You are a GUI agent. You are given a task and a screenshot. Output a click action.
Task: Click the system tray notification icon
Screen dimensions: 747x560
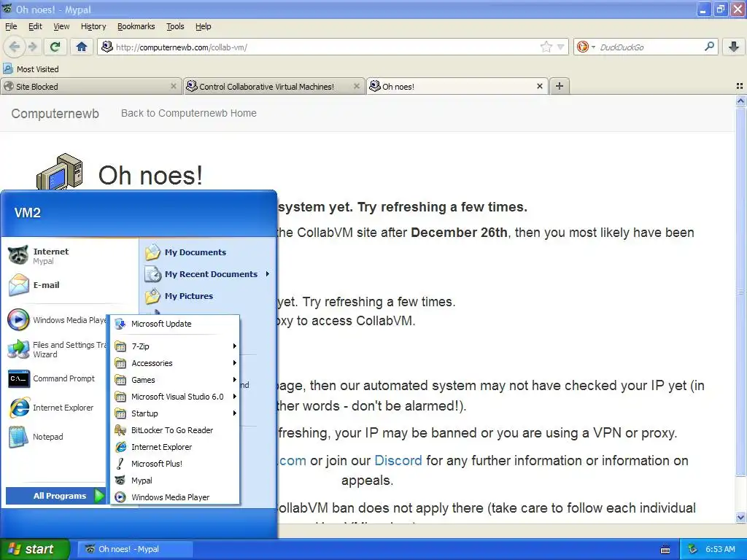point(693,549)
